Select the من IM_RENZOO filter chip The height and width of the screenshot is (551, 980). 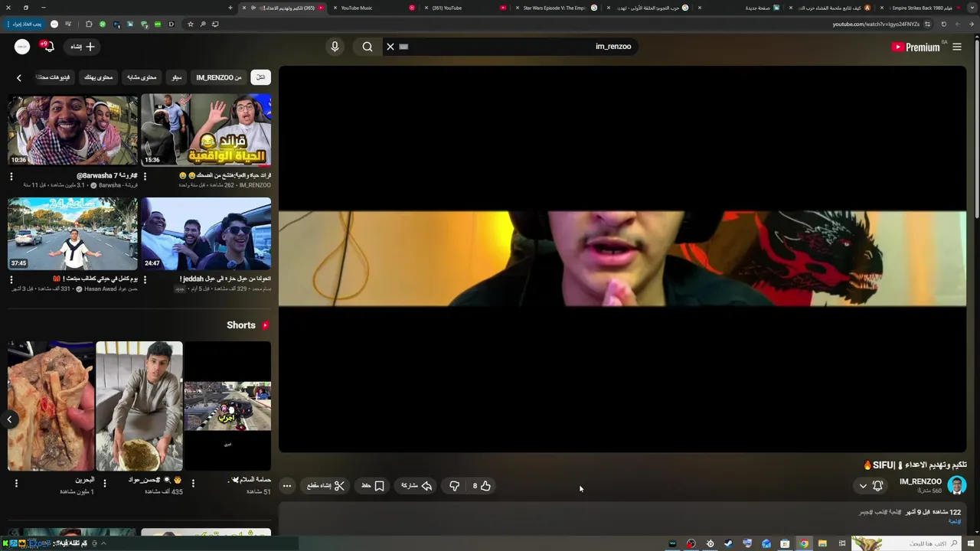pyautogui.click(x=219, y=77)
